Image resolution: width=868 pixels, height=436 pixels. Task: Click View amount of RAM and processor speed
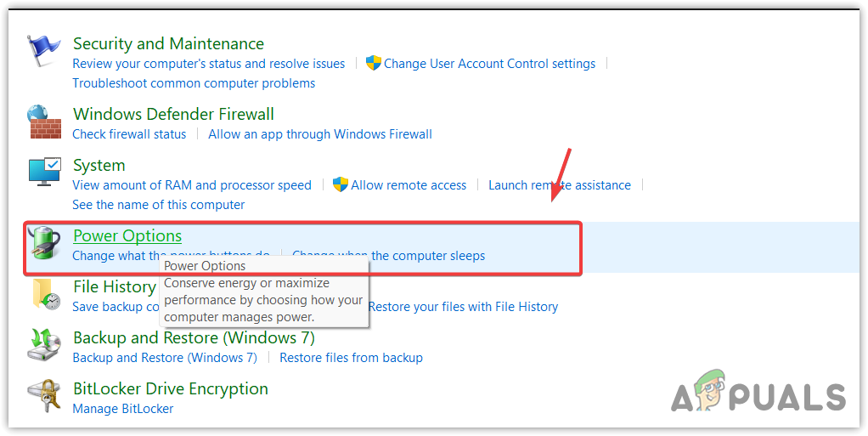[x=192, y=185]
